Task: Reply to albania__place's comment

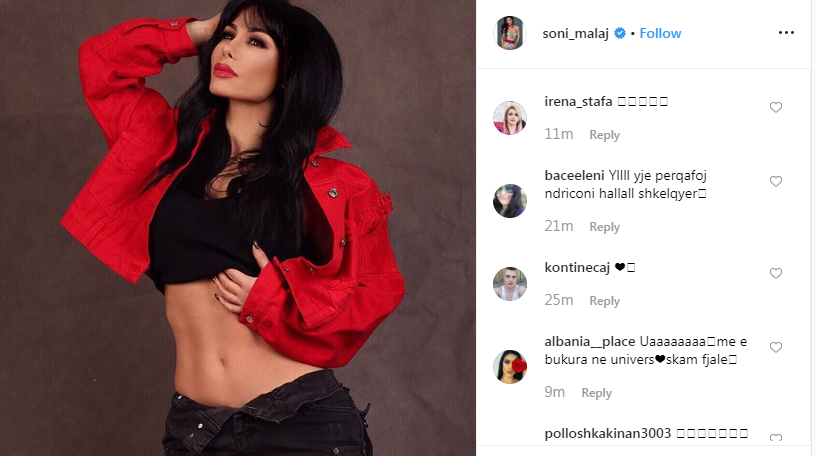Action: coord(596,393)
